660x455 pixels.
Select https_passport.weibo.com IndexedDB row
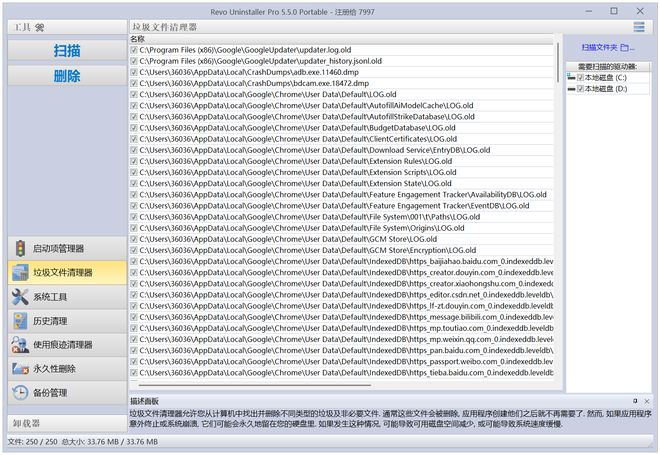(x=341, y=362)
